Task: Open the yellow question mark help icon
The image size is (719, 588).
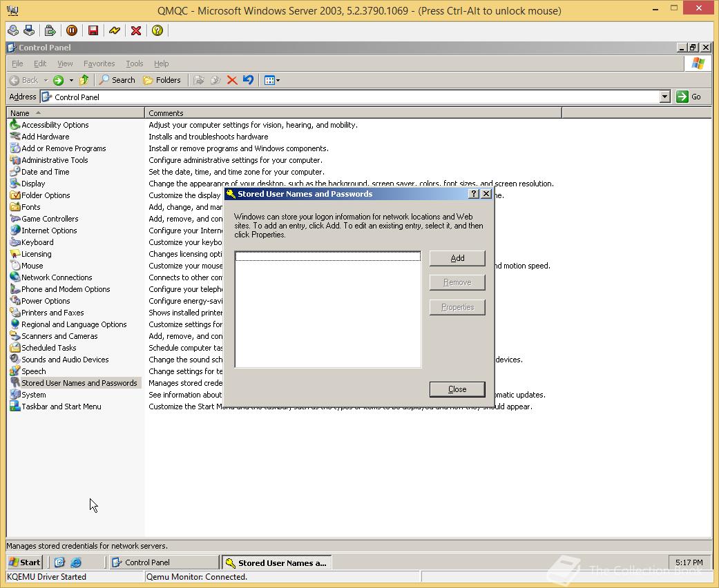Action: [x=157, y=30]
